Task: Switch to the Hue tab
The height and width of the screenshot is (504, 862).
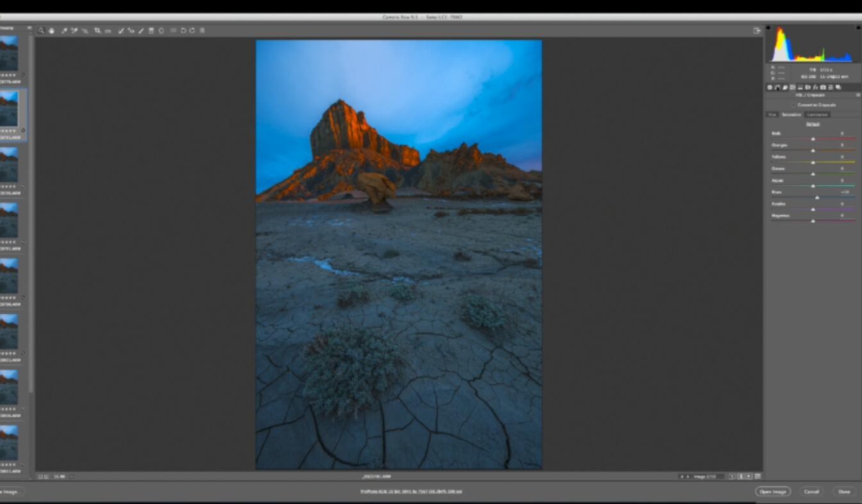Action: 772,114
